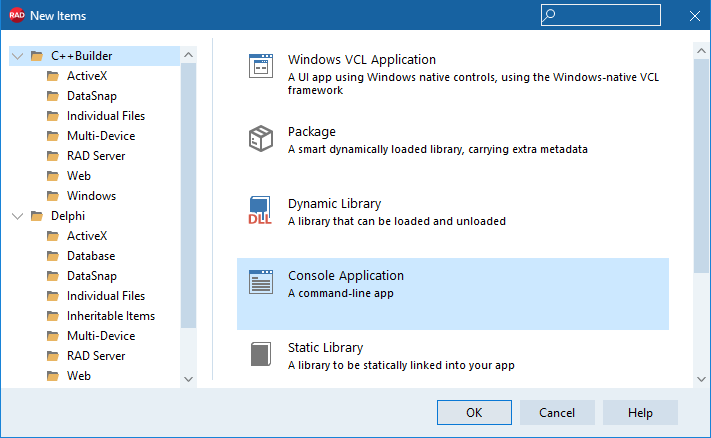Screen dimensions: 711x438
Task: Open RAD Server under Delphi
Action: click(96, 355)
